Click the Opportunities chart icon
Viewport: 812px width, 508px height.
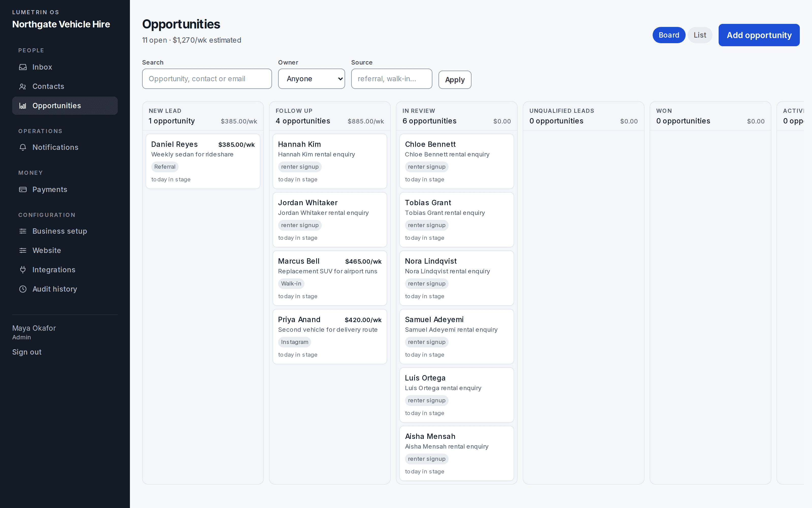coord(23,106)
